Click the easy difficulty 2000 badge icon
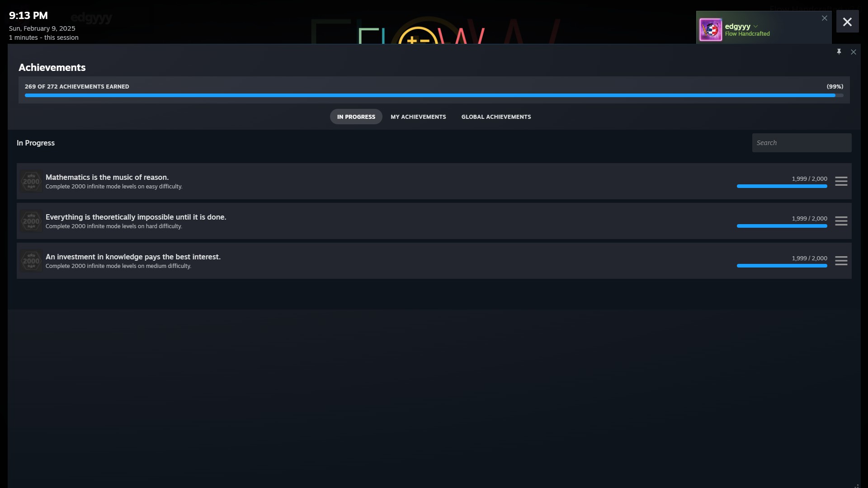 pos(31,181)
